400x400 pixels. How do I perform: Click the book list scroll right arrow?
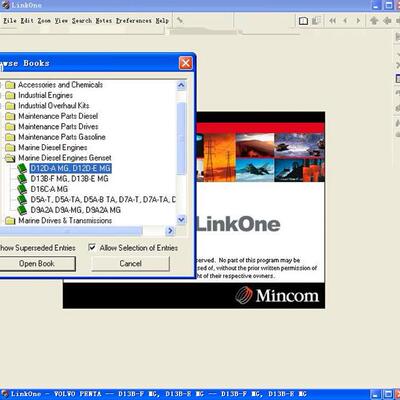click(x=170, y=230)
